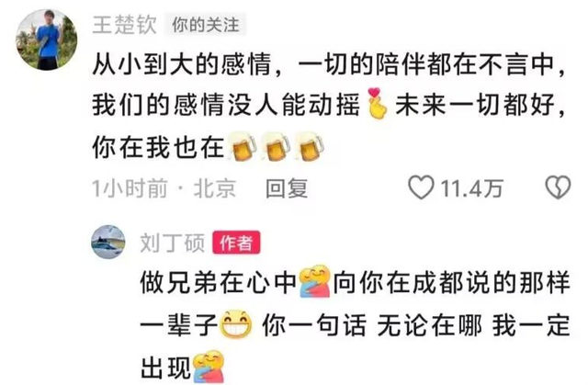
Task: Click the 1小时前 · 北京 timestamp
Action: [164, 187]
